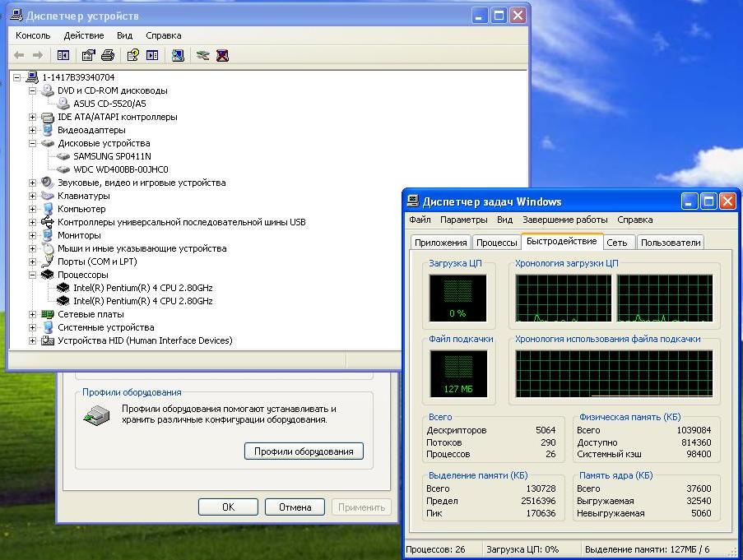This screenshot has width=743, height=560.
Task: Click the speaker icon of Звуковые, видео и игровые устройства
Action: click(48, 183)
